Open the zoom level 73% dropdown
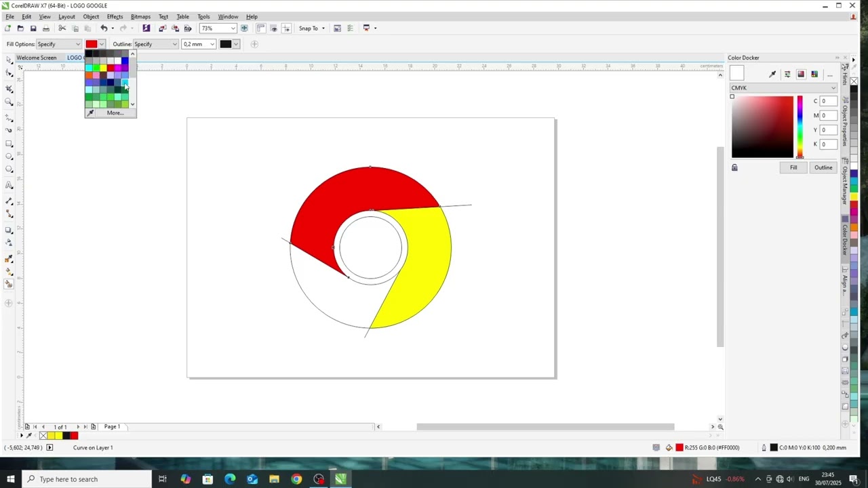This screenshot has width=868, height=488. [x=233, y=28]
